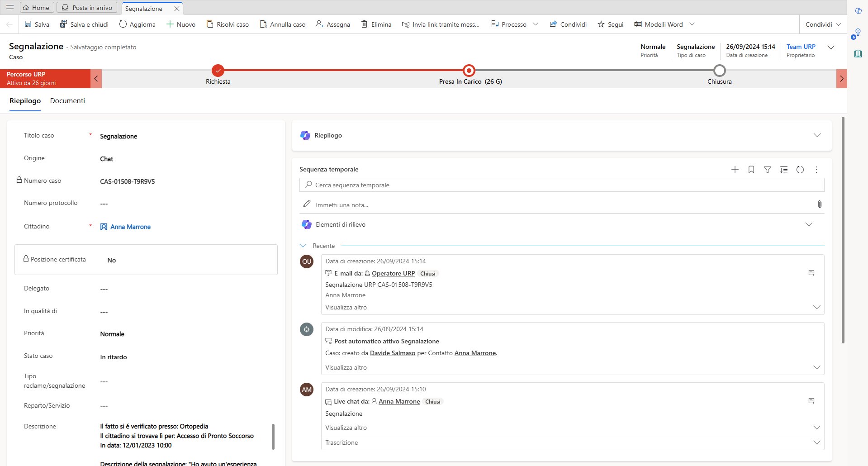868x466 pixels.
Task: Click the paperclip attachment icon in note field
Action: (819, 204)
